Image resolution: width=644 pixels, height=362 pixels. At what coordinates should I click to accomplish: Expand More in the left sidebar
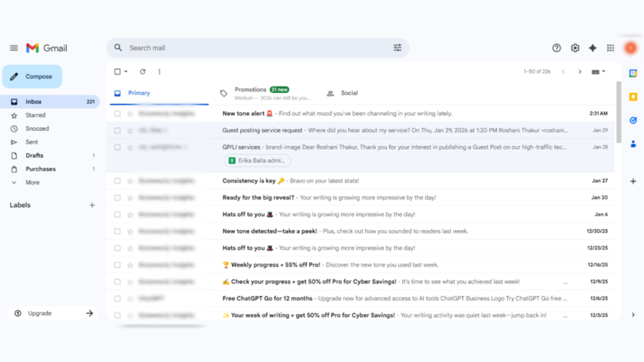tap(32, 182)
